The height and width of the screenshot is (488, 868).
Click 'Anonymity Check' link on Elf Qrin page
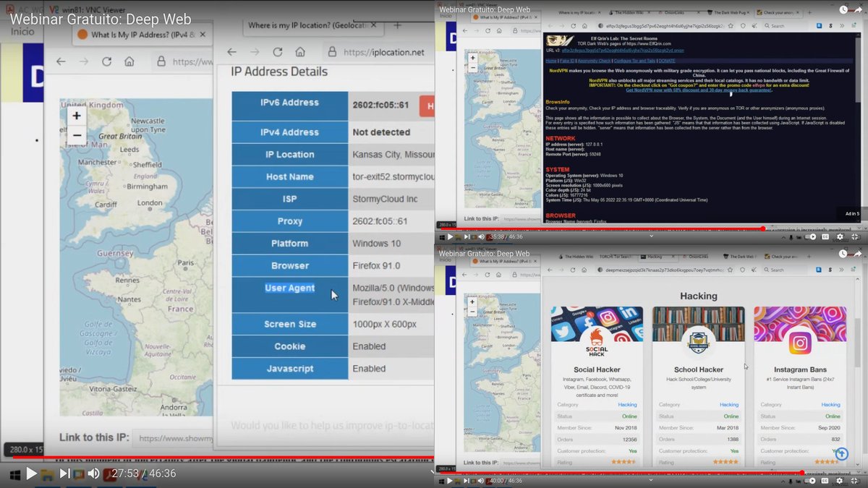(594, 61)
